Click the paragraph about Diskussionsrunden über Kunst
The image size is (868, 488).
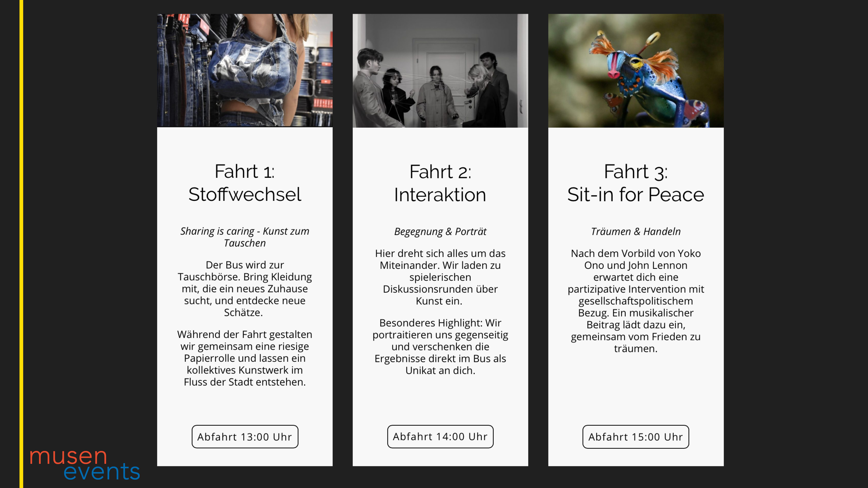point(440,277)
